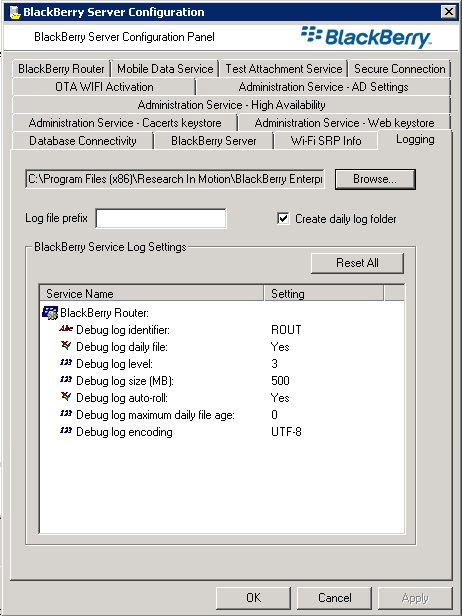
Task: Click the Cancel button
Action: (x=335, y=598)
